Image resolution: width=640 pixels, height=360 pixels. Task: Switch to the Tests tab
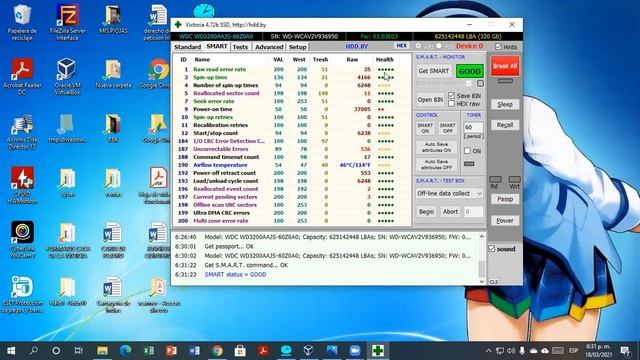click(240, 47)
